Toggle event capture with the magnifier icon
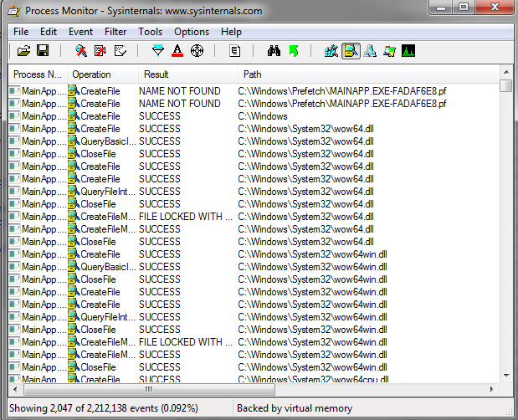This screenshot has height=420, width=518. click(x=81, y=51)
